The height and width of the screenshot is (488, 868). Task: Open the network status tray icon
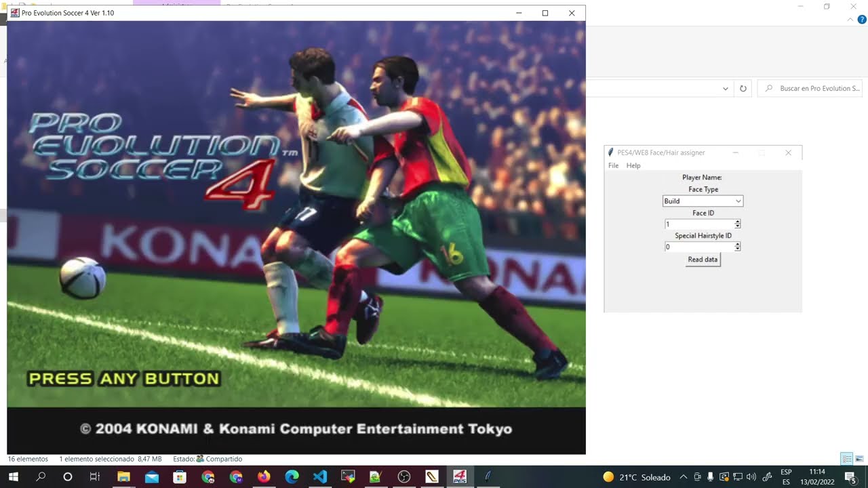(x=737, y=477)
